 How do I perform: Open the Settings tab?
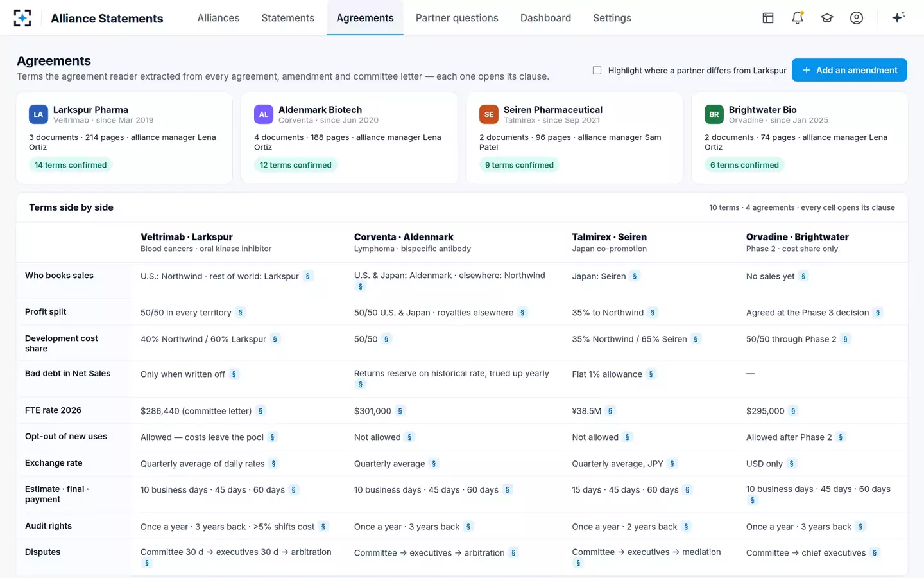click(612, 18)
